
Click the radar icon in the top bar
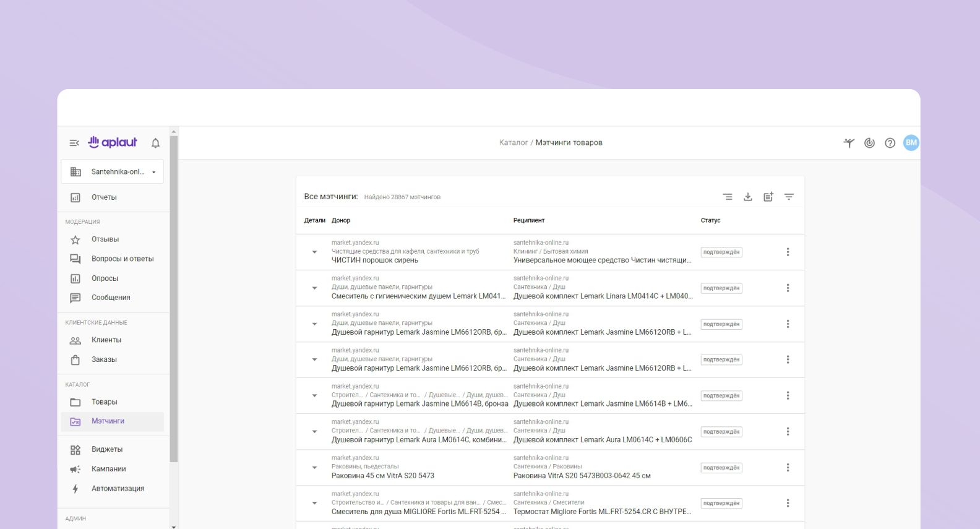tap(869, 143)
